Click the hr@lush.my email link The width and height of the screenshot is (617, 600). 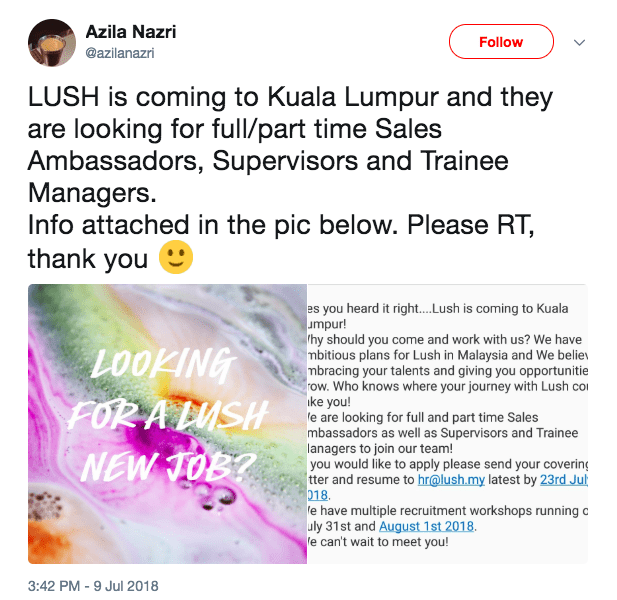(451, 480)
